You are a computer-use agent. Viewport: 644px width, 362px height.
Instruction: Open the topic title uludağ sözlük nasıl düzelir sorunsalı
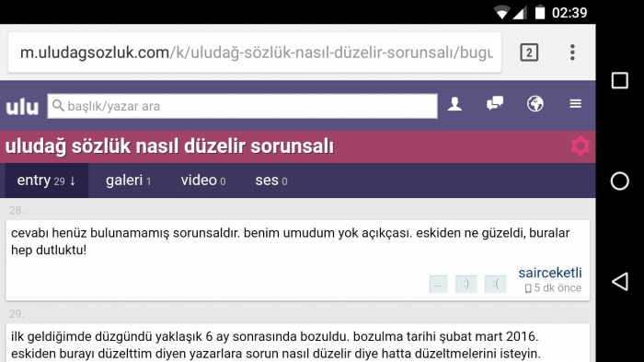tap(169, 146)
